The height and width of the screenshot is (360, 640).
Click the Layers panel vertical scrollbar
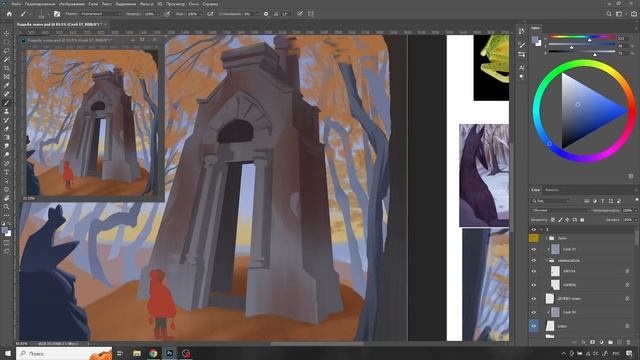coord(637,238)
